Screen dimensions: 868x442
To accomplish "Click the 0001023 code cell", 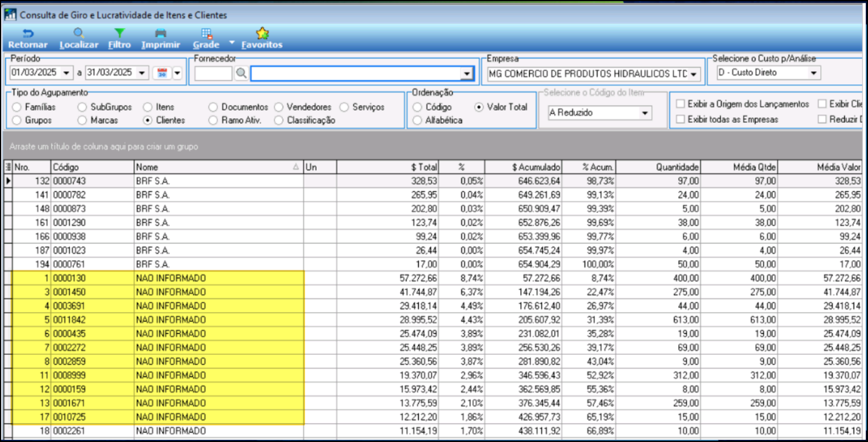I will point(93,250).
